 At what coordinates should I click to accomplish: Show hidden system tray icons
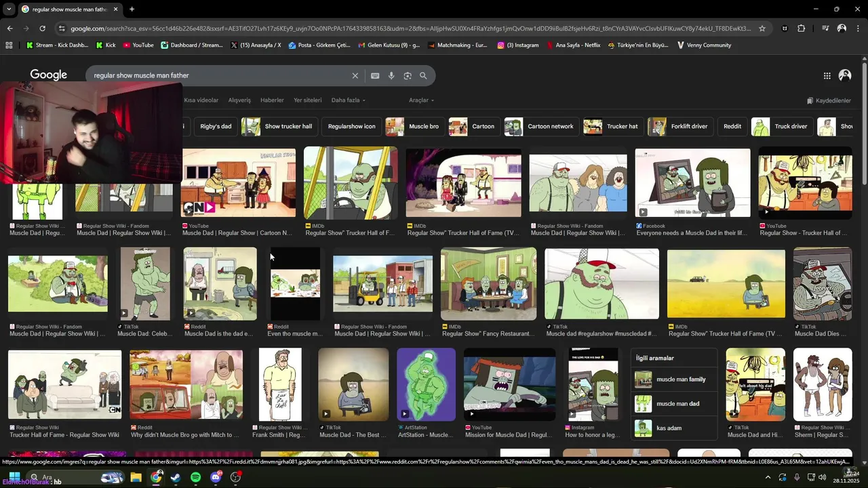[x=769, y=477]
